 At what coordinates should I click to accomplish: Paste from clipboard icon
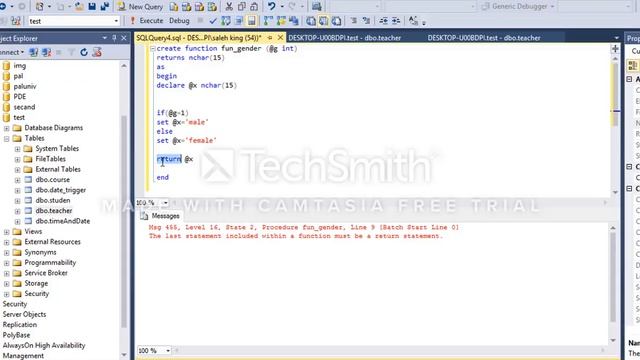tap(254, 7)
